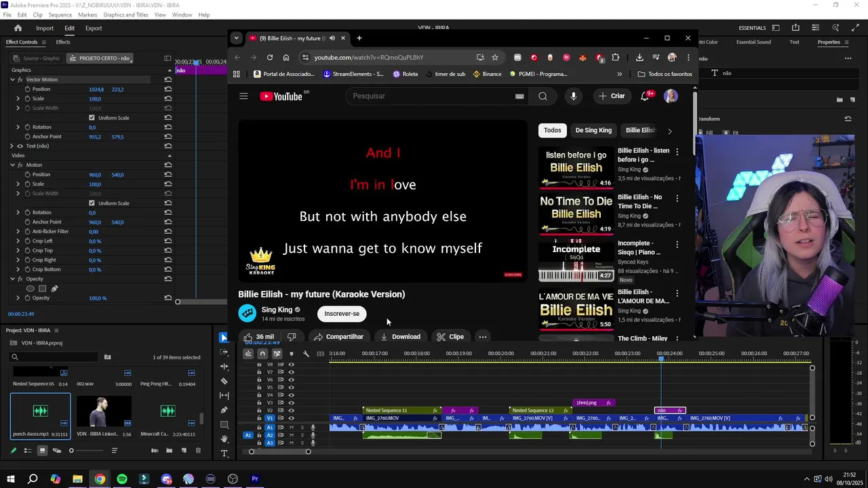Click the Compartilhar share button
This screenshot has width=868, height=488.
pyautogui.click(x=338, y=337)
